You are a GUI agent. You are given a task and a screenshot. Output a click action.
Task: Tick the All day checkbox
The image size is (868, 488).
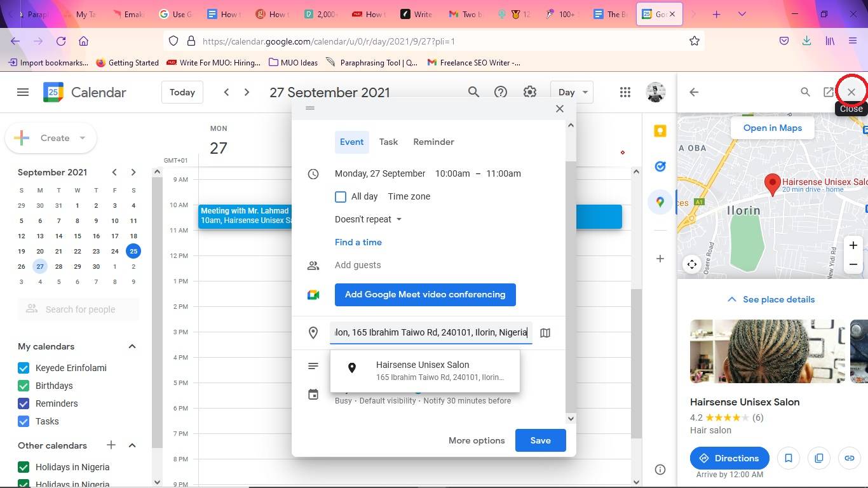[x=341, y=197]
